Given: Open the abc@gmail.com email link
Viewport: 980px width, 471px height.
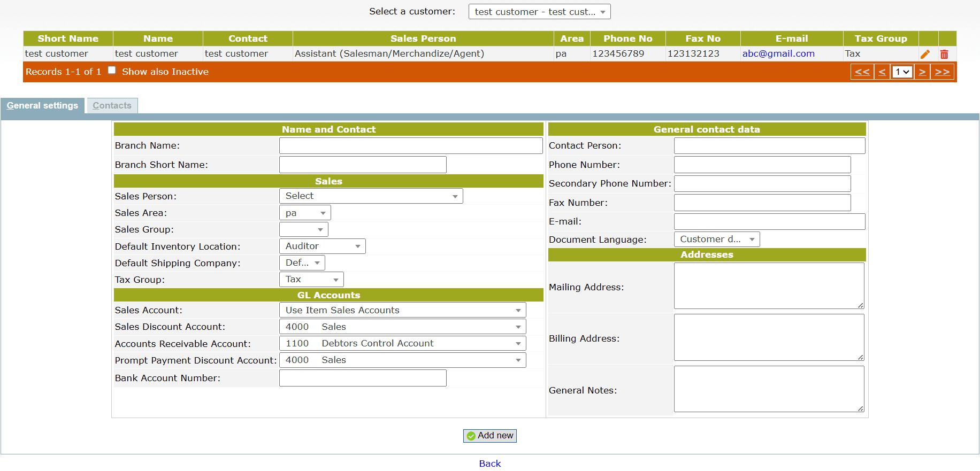Looking at the screenshot, I should pyautogui.click(x=778, y=53).
